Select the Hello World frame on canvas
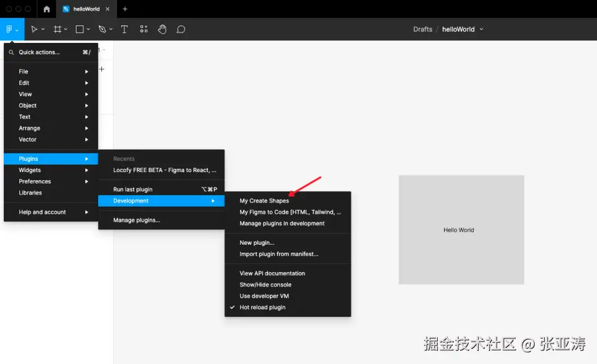This screenshot has height=364, width=597. [461, 230]
